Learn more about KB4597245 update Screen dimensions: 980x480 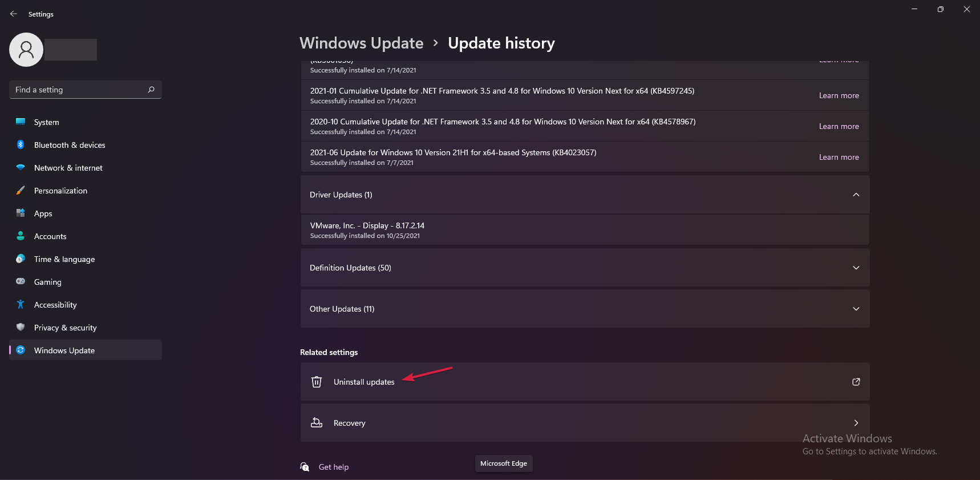839,95
